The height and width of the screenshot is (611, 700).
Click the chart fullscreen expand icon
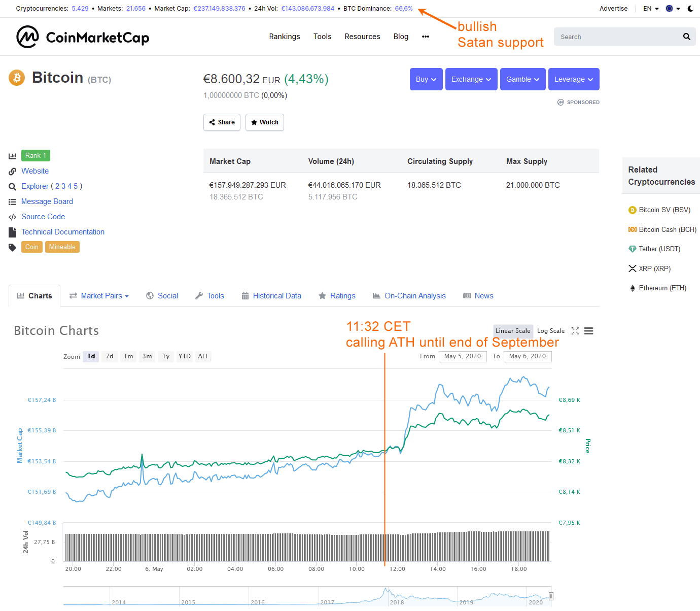(575, 331)
